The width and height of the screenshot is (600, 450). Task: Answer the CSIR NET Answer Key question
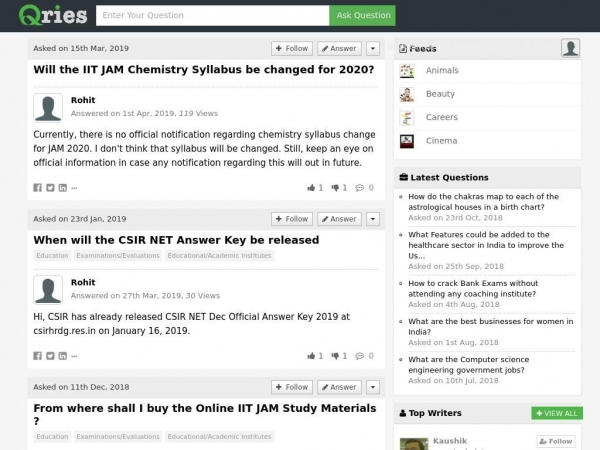[339, 219]
